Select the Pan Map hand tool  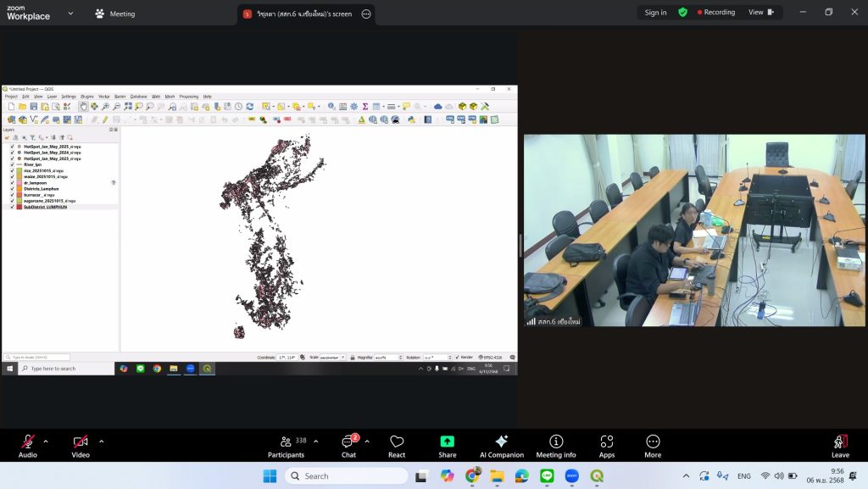click(x=84, y=107)
